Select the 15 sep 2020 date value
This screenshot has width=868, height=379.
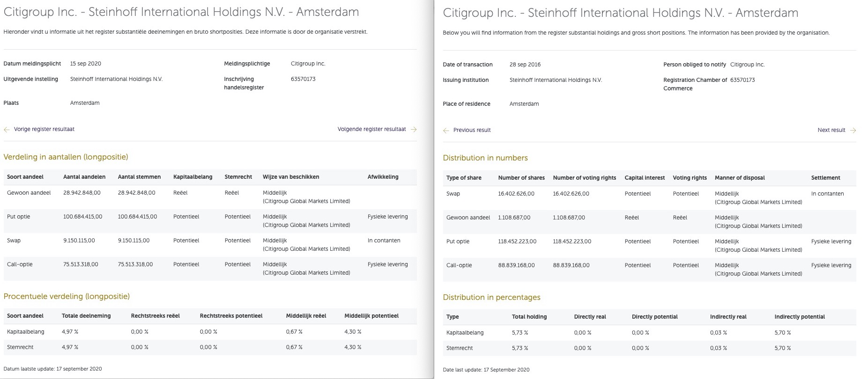click(x=86, y=64)
